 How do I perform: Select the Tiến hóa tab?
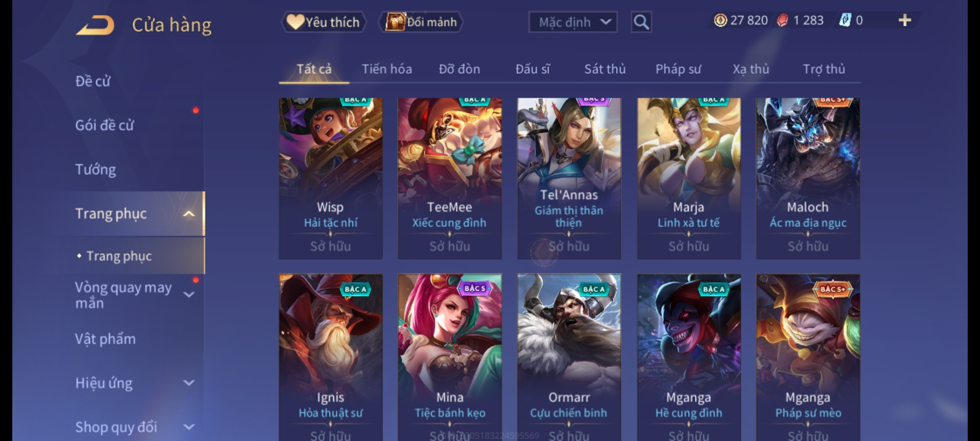387,69
